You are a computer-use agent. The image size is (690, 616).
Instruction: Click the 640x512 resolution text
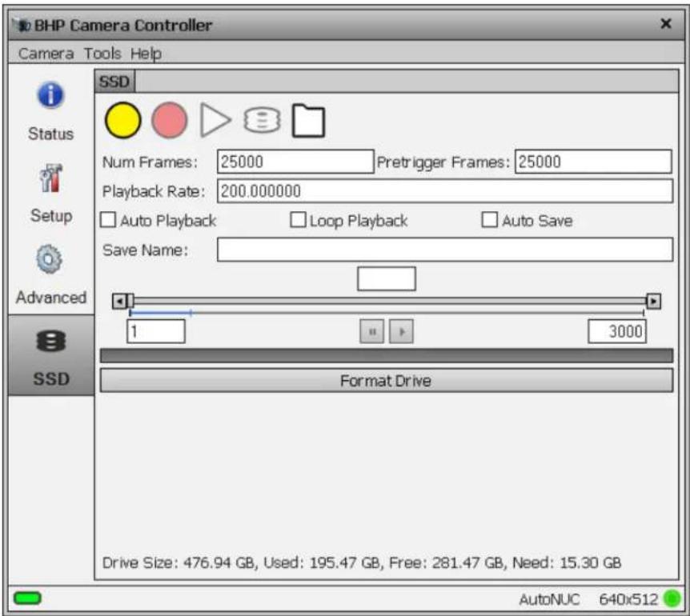click(x=628, y=599)
